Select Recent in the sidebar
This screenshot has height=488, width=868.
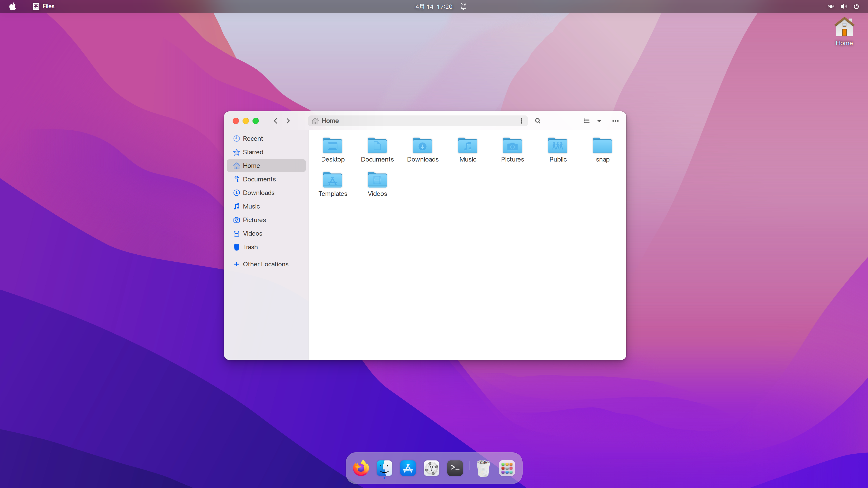pyautogui.click(x=253, y=138)
